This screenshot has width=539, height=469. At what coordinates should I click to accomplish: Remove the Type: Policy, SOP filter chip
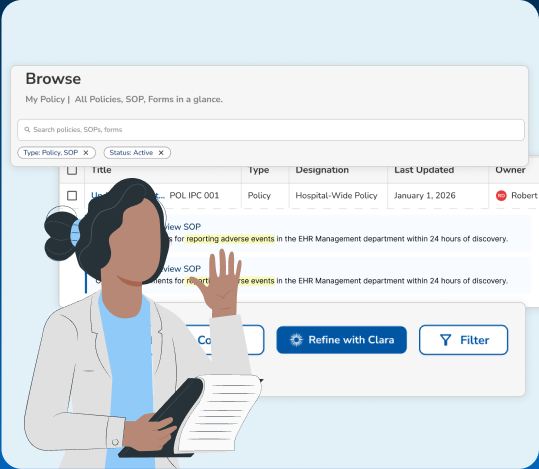coord(86,153)
